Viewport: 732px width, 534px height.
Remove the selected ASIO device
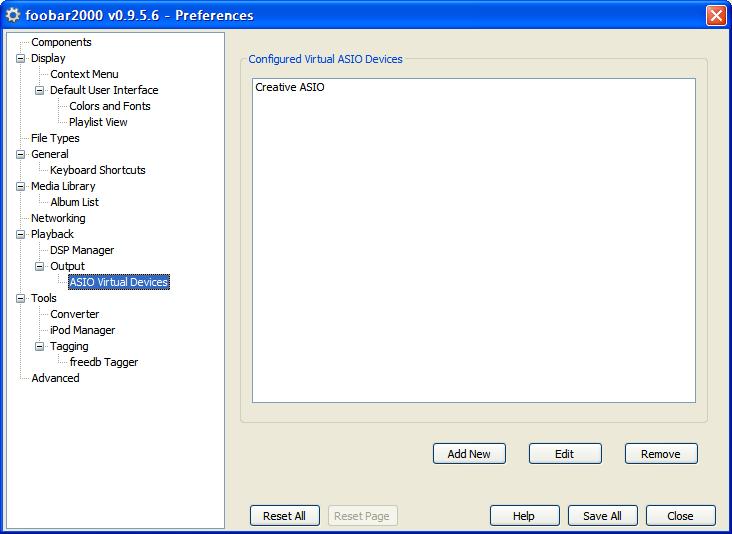coord(660,454)
